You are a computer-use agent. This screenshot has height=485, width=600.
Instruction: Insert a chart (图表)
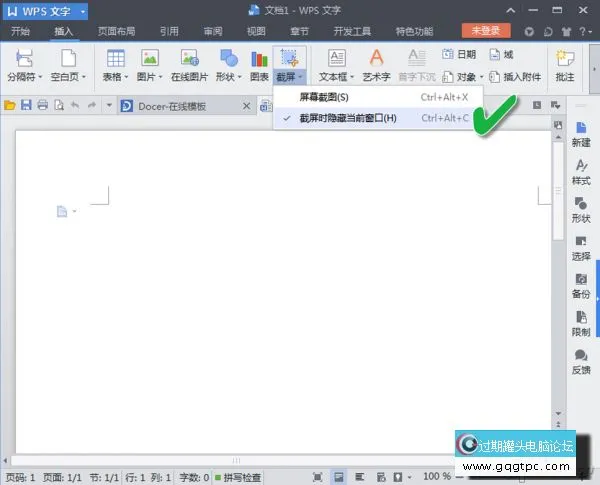[x=259, y=65]
